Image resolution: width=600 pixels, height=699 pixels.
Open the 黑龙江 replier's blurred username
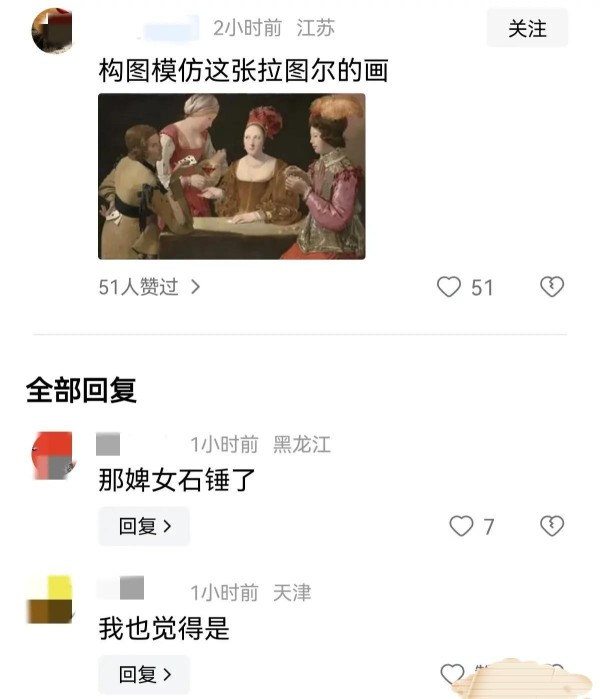(108, 444)
